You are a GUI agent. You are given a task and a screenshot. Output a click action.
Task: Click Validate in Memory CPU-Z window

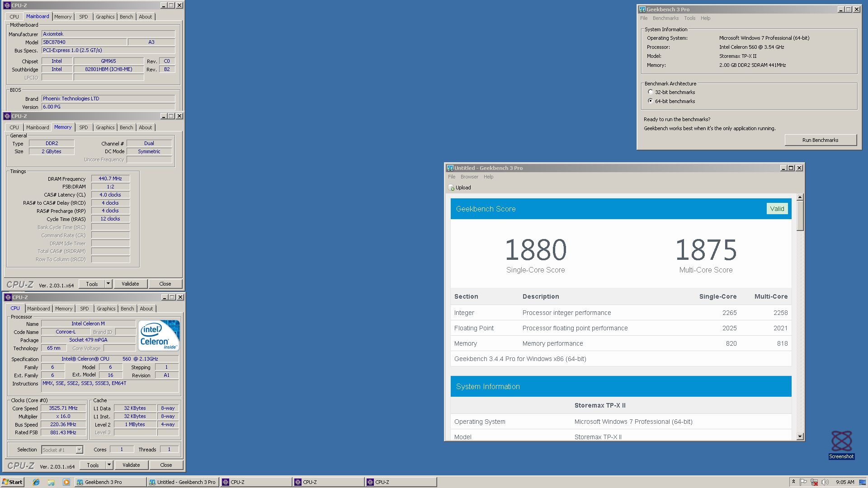(130, 284)
